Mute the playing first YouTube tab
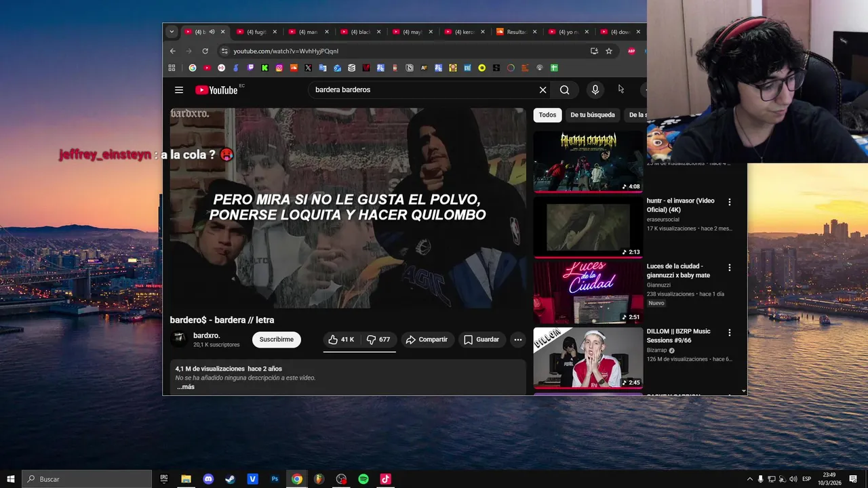The width and height of the screenshot is (868, 488). (x=212, y=32)
